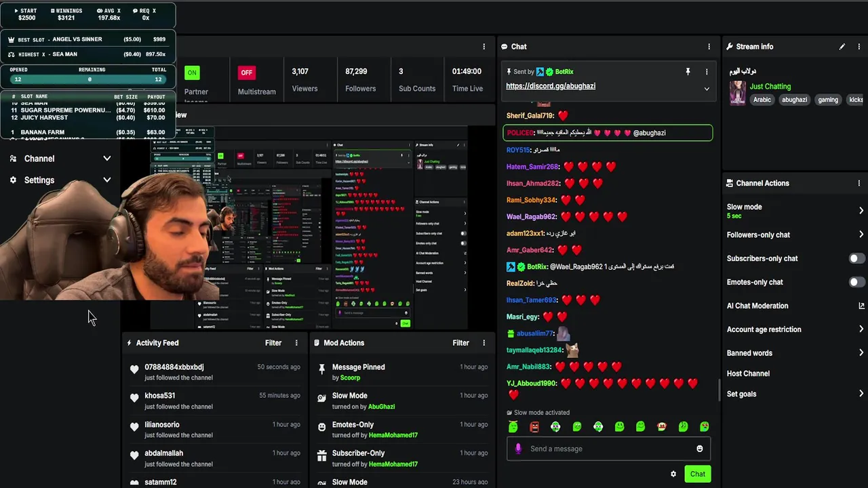Click the chat panel vertical scrollbar
Image resolution: width=868 pixels, height=488 pixels.
tap(719, 390)
